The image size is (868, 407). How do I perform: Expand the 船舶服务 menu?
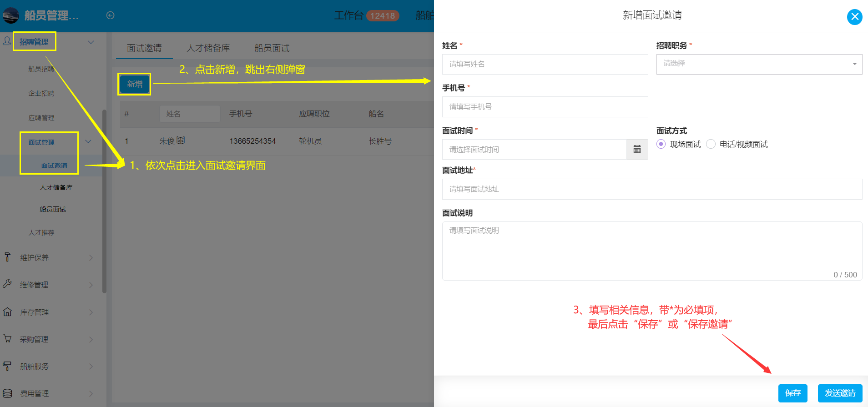91,366
